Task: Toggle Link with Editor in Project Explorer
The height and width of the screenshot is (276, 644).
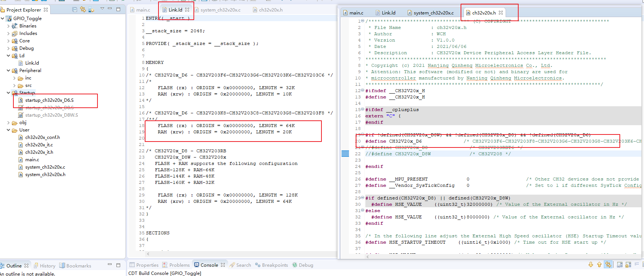Action: [83, 9]
